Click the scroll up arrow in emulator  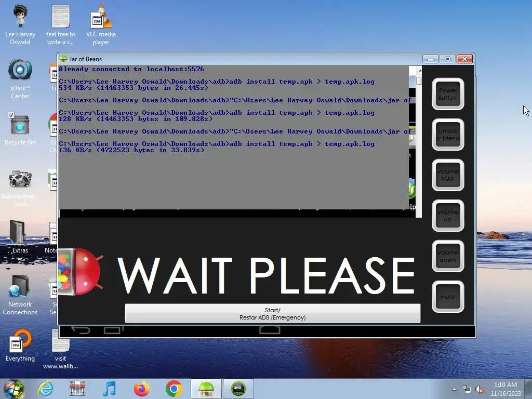420,71
